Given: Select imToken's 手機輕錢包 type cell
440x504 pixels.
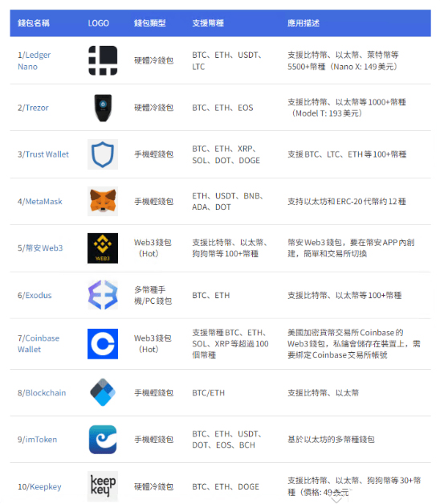Looking at the screenshot, I should click(x=153, y=440).
